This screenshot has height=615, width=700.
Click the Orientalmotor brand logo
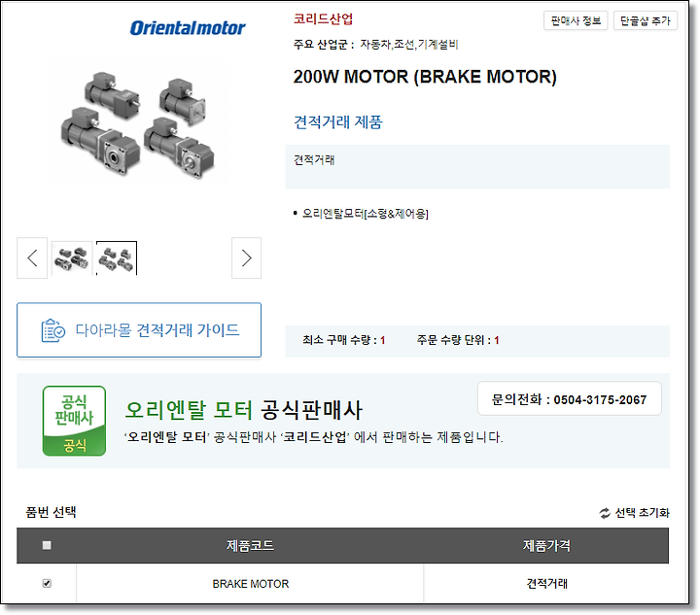[x=188, y=28]
